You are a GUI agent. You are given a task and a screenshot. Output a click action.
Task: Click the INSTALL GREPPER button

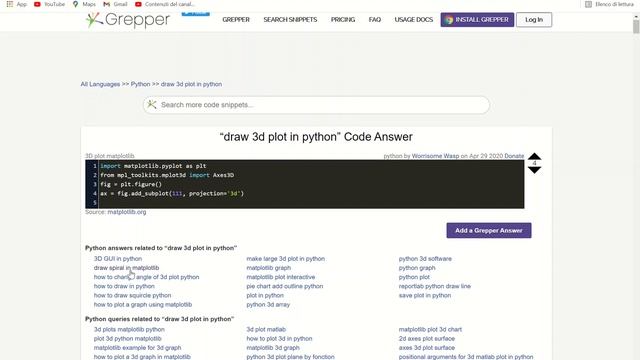click(477, 20)
